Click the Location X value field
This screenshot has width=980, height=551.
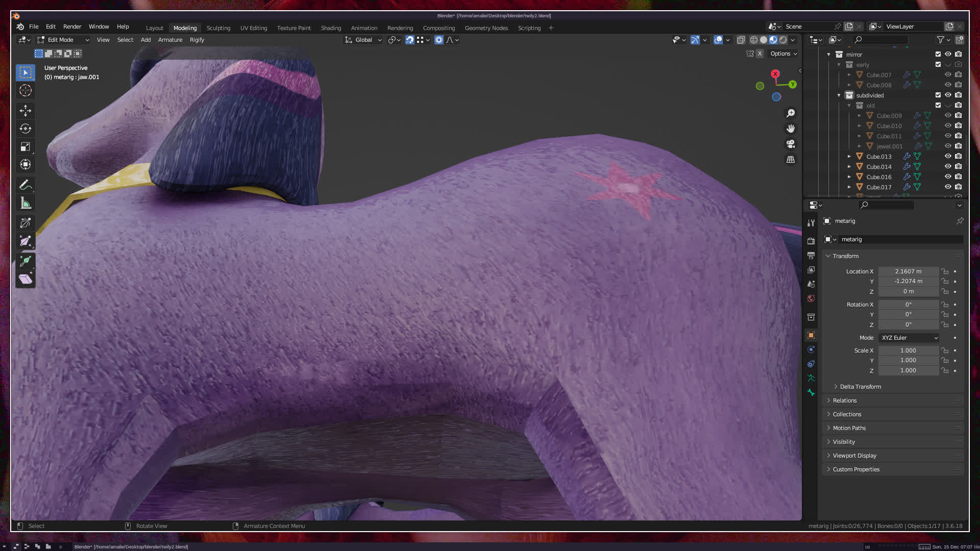click(x=908, y=271)
